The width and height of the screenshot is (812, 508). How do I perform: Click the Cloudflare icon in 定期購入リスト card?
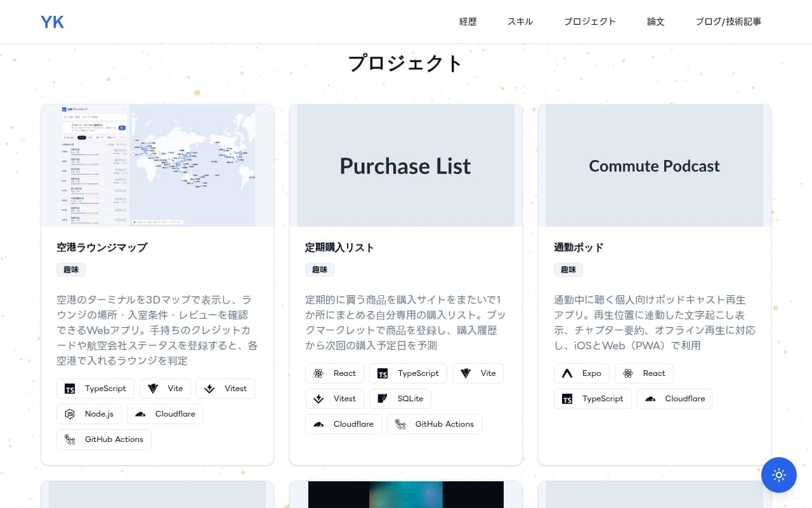click(318, 424)
